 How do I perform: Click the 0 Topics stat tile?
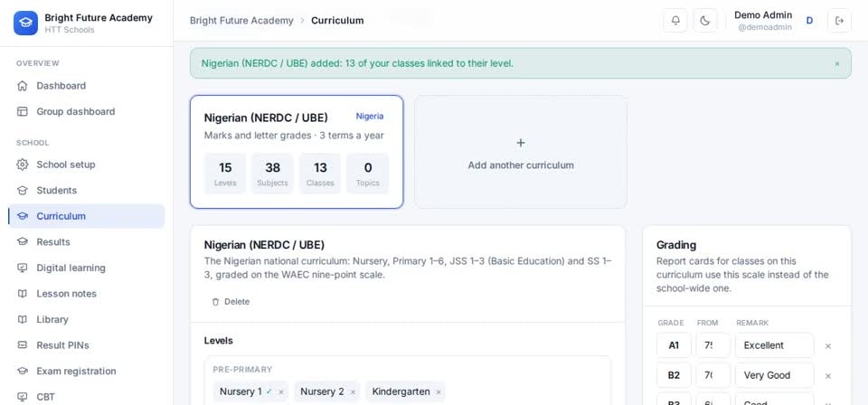tap(368, 174)
